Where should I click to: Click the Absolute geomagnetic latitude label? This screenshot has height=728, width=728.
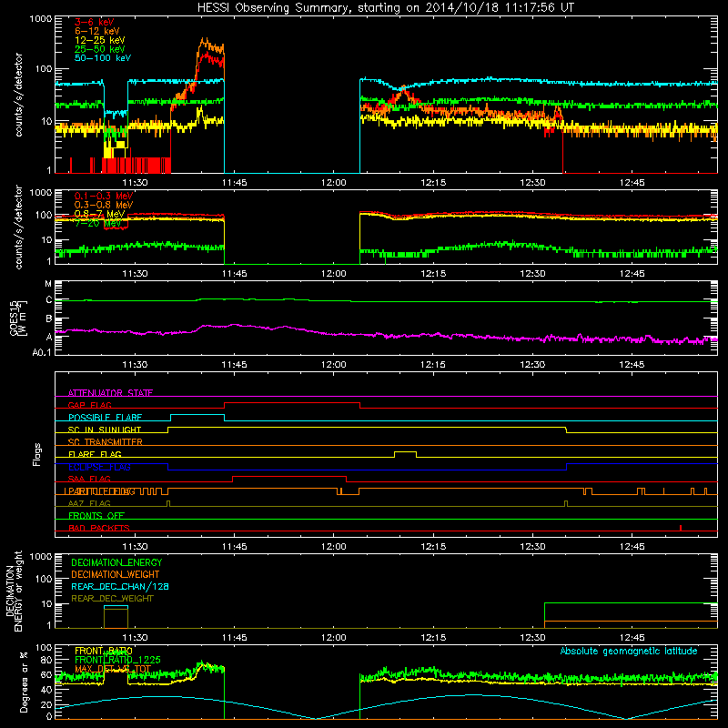tap(629, 651)
